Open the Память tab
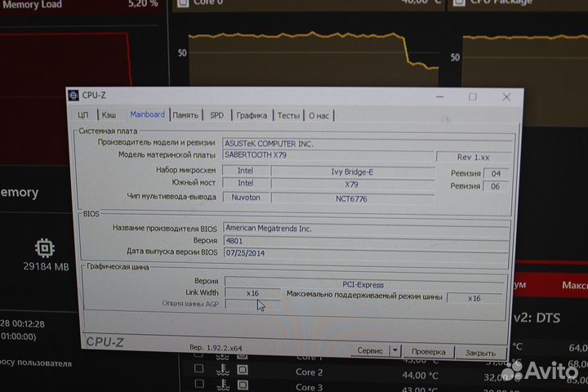This screenshot has height=392, width=588. pos(185,115)
